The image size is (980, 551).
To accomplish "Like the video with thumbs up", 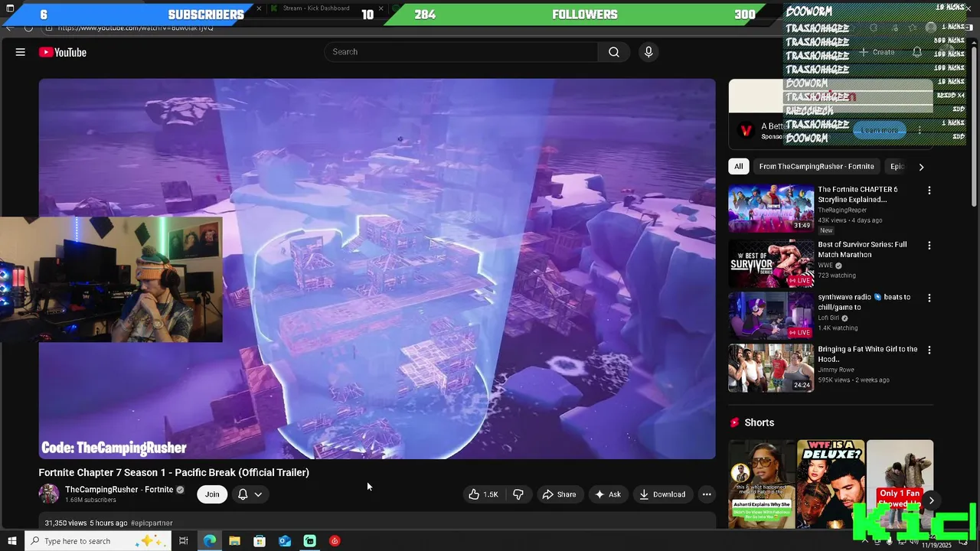I will point(482,494).
